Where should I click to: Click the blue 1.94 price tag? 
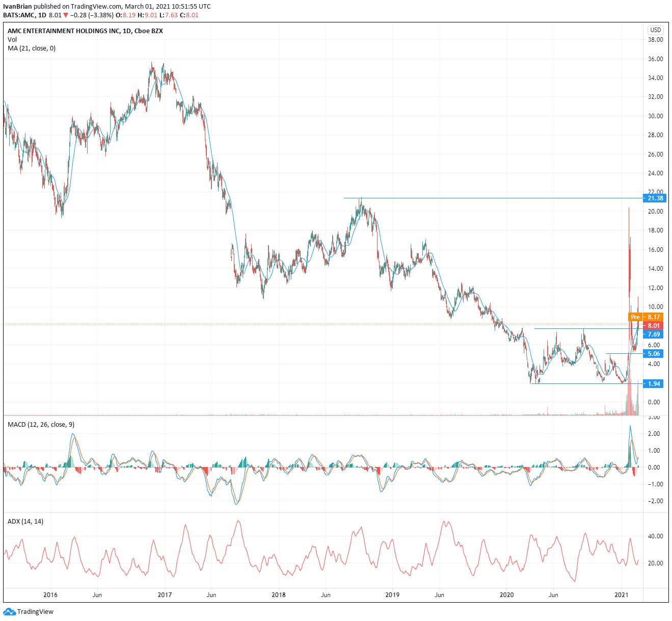coord(654,384)
